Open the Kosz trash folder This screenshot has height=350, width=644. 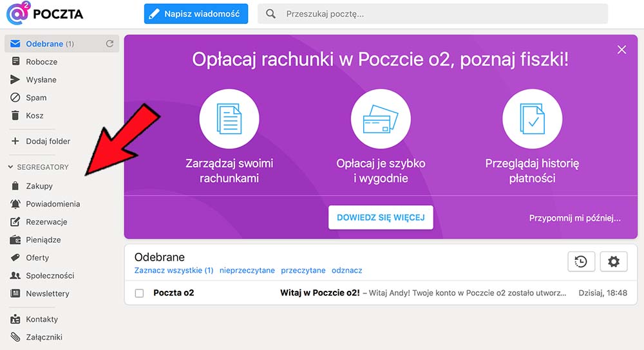(x=35, y=116)
